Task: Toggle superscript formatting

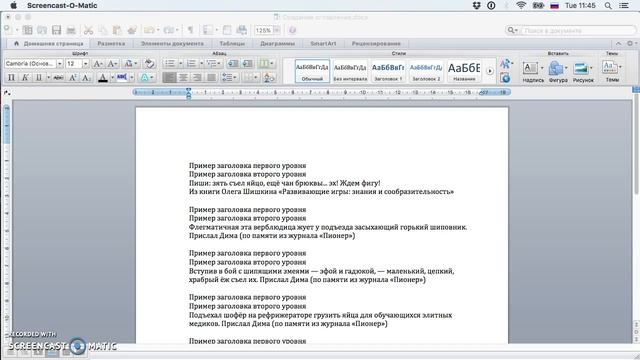Action: 73,77
